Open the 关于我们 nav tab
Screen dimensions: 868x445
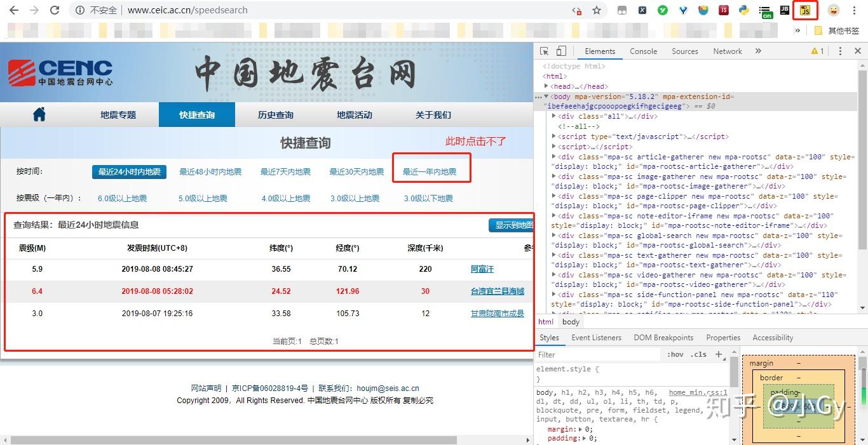point(433,115)
